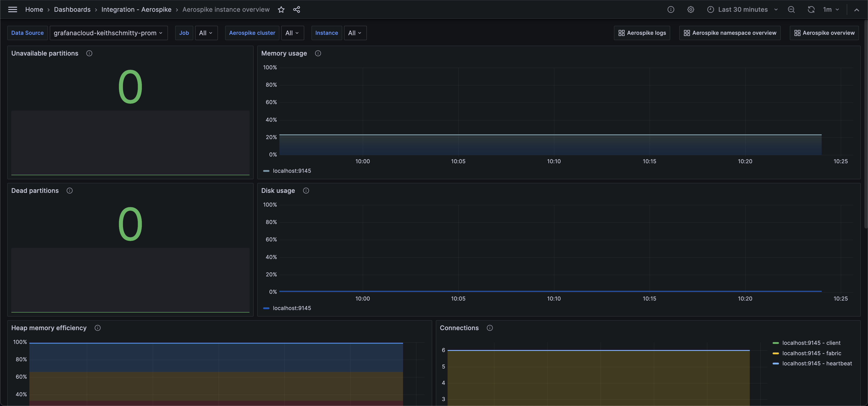Toggle the fabric connections legend series
This screenshot has width=868, height=406.
[x=811, y=353]
